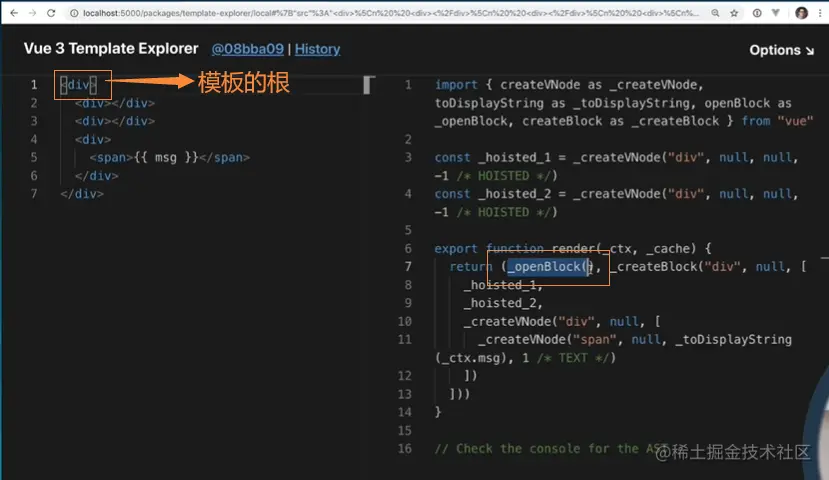Click the circular extension icon after the star
This screenshot has width=829, height=480.
757,13
